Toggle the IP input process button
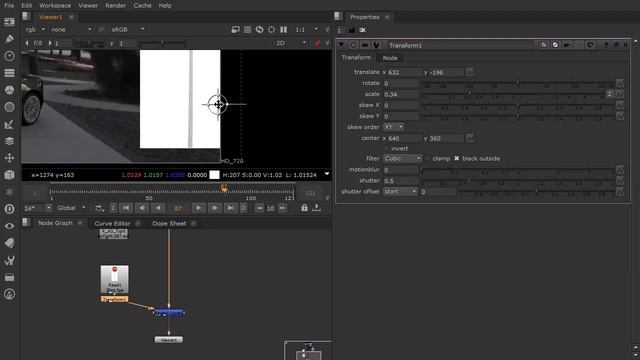The height and width of the screenshot is (360, 640). pyautogui.click(x=102, y=29)
